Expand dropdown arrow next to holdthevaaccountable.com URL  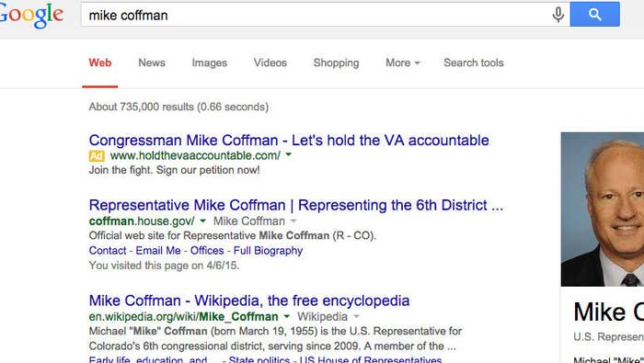[x=288, y=155]
